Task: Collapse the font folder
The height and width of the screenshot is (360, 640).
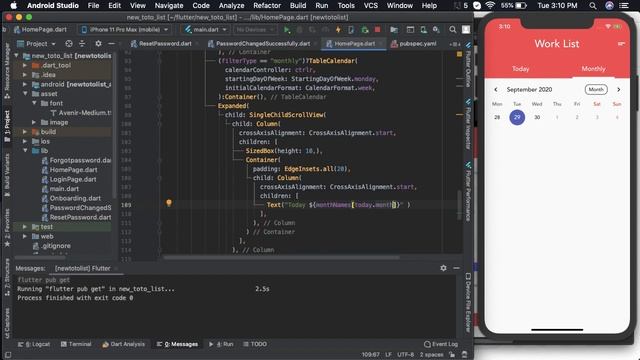Action: tap(34, 103)
